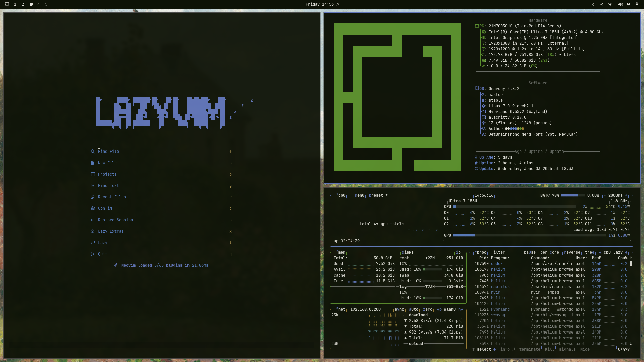The height and width of the screenshot is (362, 644).
Task: Click the Friday 14:56 clock in top bar
Action: 319,4
